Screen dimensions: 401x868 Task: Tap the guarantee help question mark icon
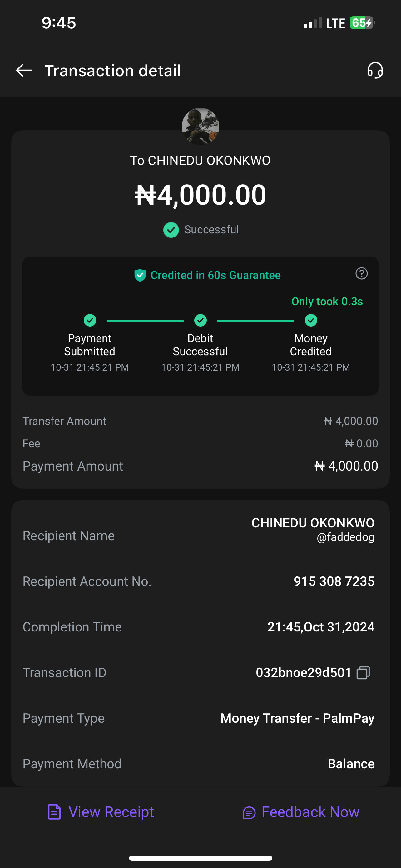tap(361, 274)
